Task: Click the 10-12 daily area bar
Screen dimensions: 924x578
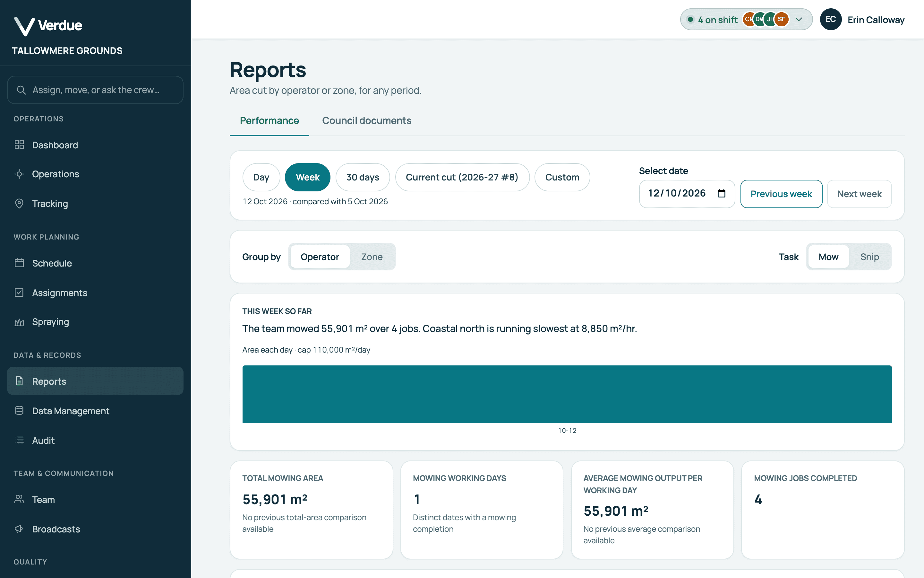Action: pos(567,394)
